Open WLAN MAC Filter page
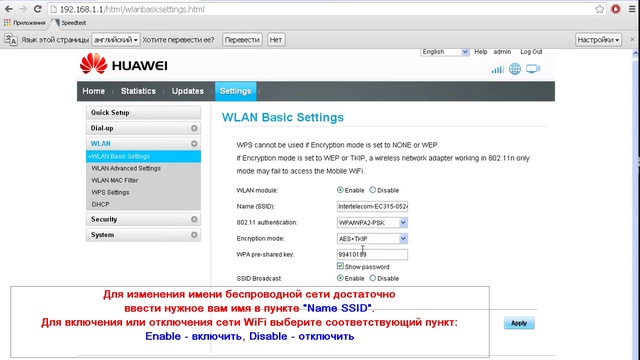The image size is (640, 360). point(115,180)
